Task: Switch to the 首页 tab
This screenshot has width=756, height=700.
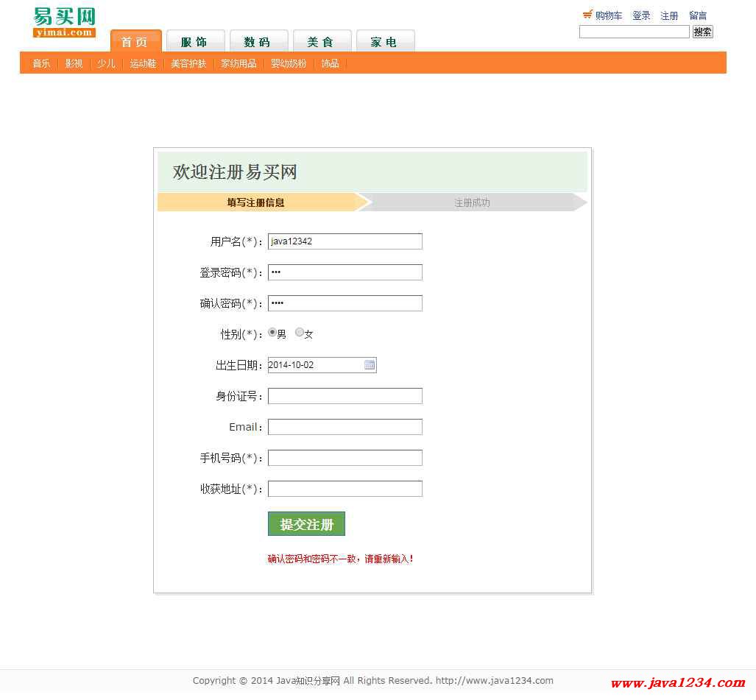Action: click(x=135, y=42)
